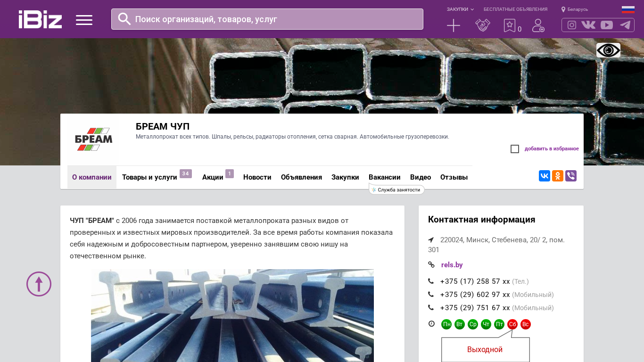Click the phone icon beside +375 (29) 751 67 xx
Image resolution: width=644 pixels, height=362 pixels.
431,308
